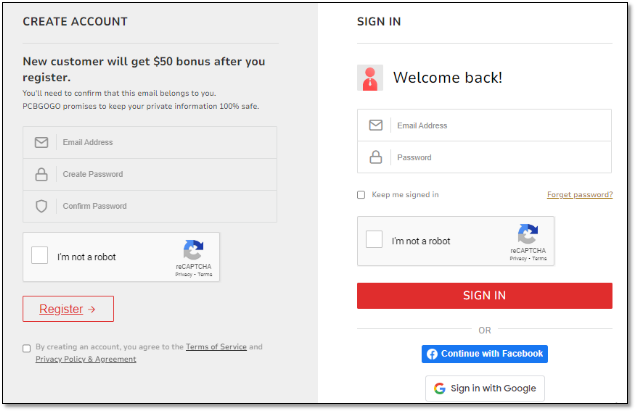Click the Register button

click(x=68, y=309)
